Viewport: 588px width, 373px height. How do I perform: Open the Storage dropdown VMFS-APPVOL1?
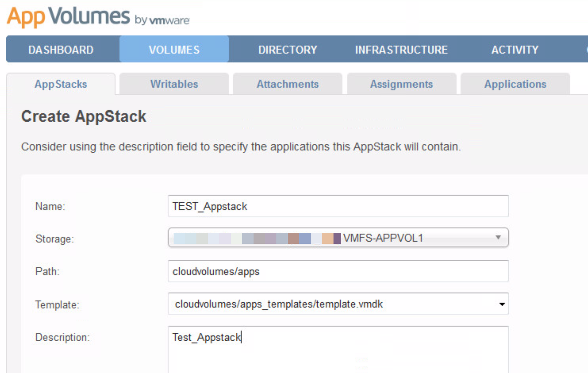coord(338,237)
